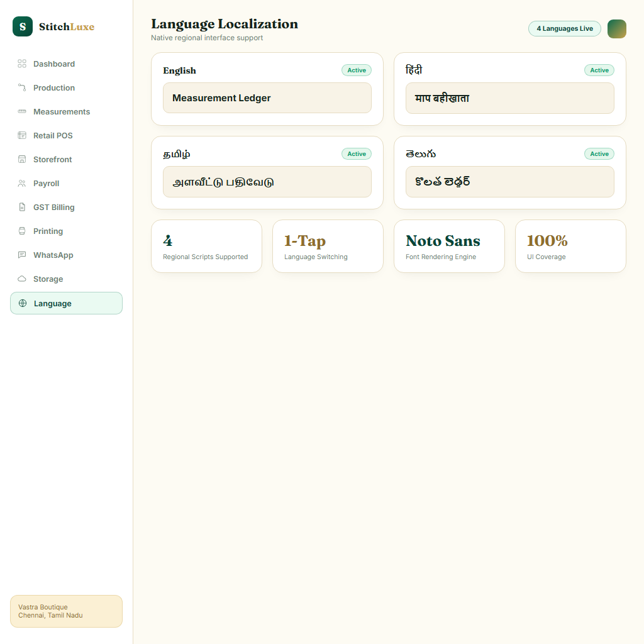The image size is (644, 644).
Task: Open Dashboard from the sidebar
Action: pos(66,64)
